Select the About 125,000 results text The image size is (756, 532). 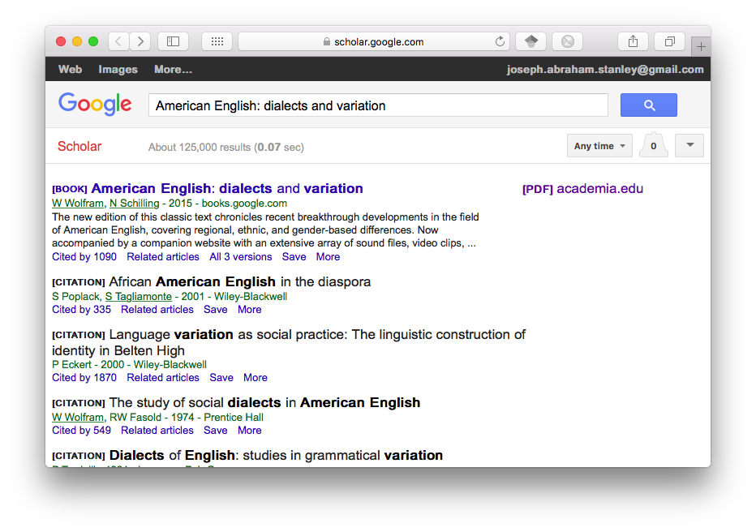(x=226, y=147)
